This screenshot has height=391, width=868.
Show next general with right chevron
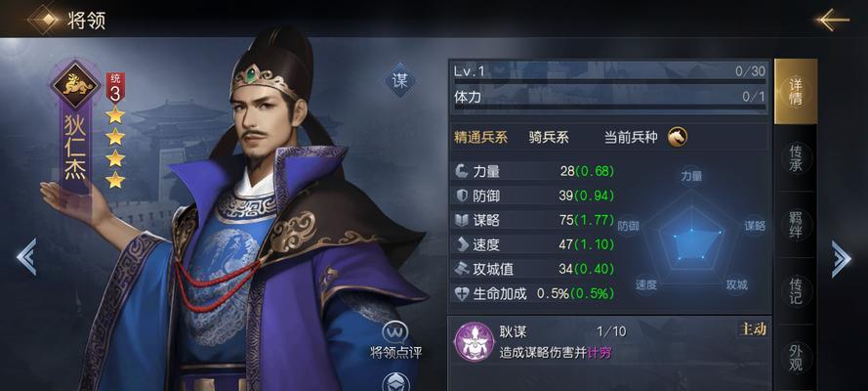(x=841, y=258)
